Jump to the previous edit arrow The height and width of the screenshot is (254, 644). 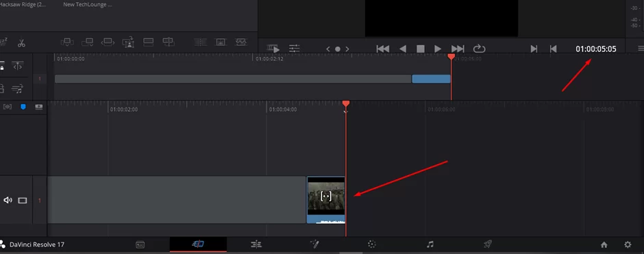click(328, 49)
